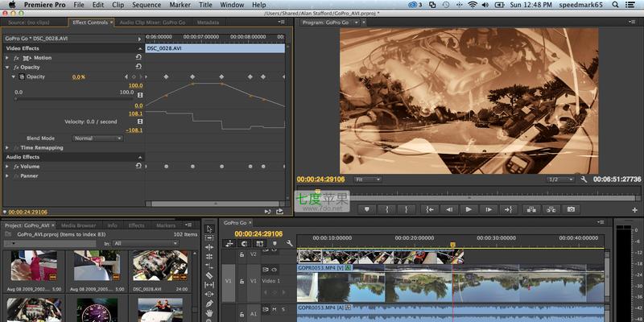Viewport: 644px width, 322px height.
Task: Select the Selection arrow tool
Action: pyautogui.click(x=209, y=229)
